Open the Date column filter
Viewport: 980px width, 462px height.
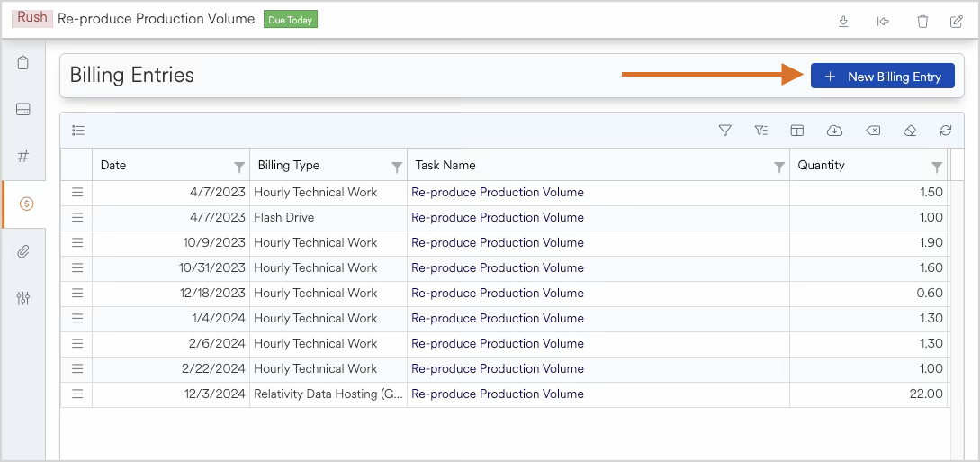238,167
